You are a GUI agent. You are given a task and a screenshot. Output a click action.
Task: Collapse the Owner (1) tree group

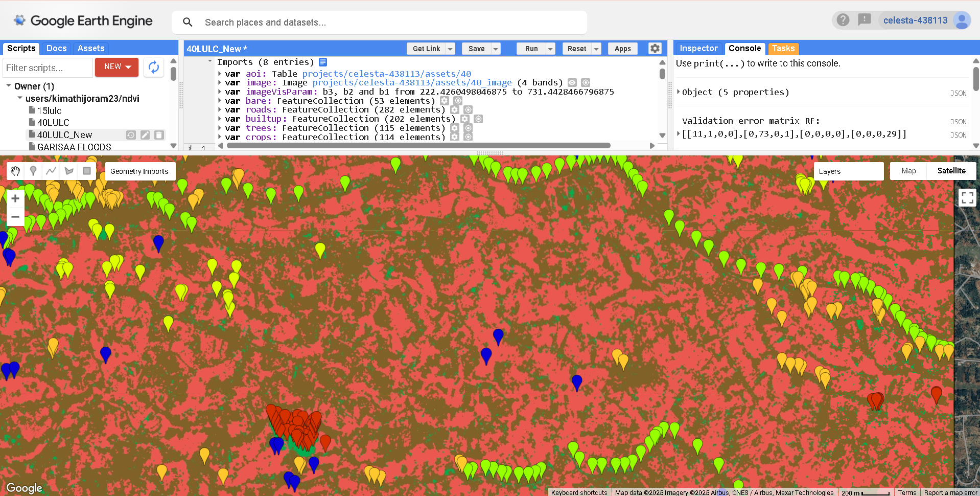point(9,85)
